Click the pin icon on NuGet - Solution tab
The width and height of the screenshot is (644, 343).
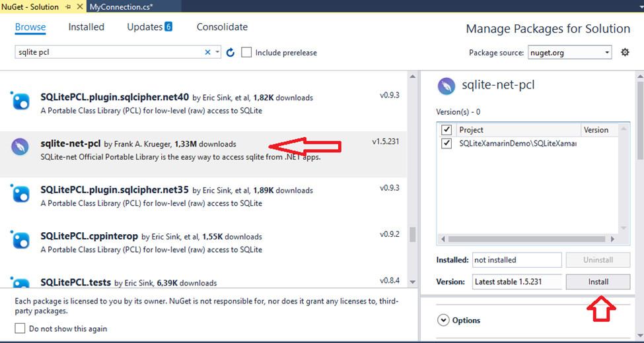point(69,7)
